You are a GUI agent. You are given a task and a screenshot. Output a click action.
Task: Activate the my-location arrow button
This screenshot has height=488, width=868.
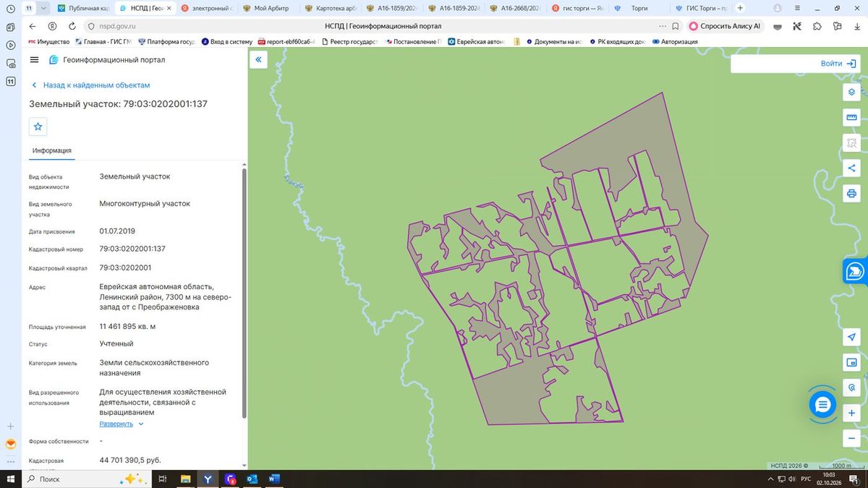click(851, 338)
